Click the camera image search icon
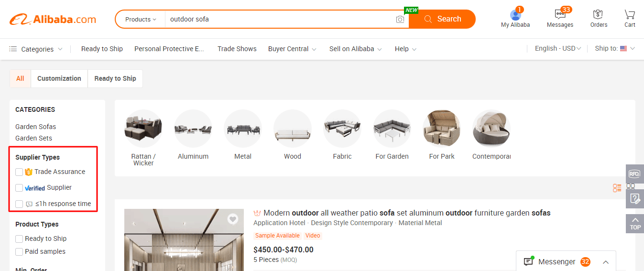 400,19
